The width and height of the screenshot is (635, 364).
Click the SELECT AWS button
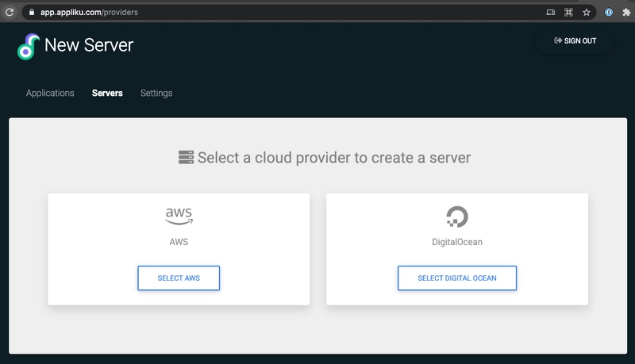[179, 278]
